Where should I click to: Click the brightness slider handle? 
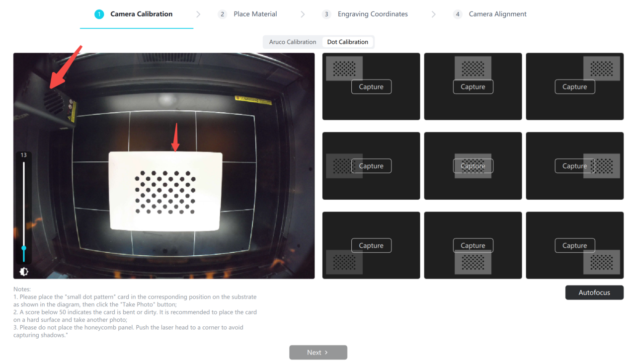point(23,248)
